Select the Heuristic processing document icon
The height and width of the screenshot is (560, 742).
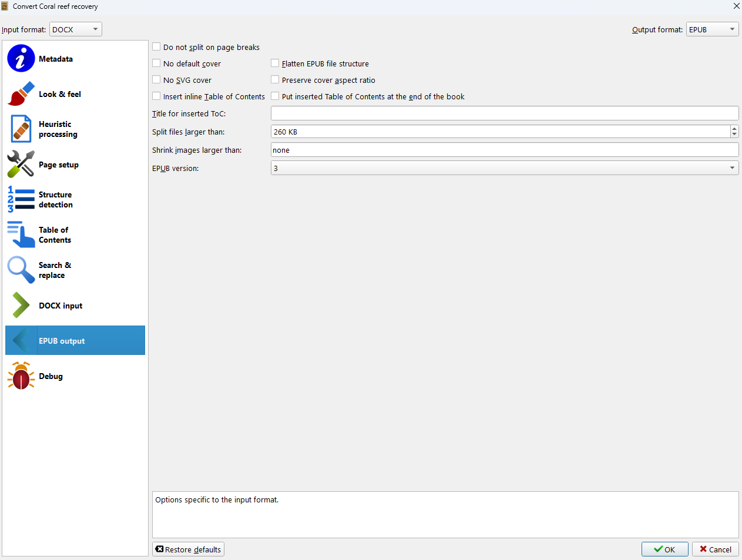tap(21, 129)
